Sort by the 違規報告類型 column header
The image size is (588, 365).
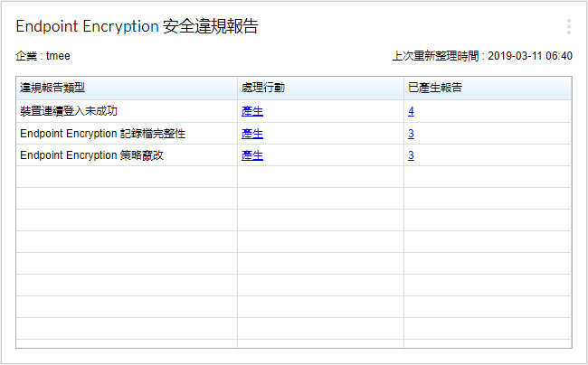[52, 88]
